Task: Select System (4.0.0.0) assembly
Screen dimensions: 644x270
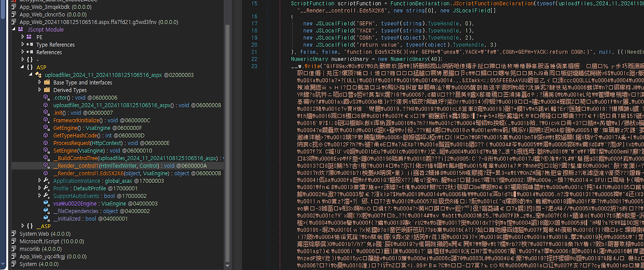Action: pyautogui.click(x=39, y=264)
